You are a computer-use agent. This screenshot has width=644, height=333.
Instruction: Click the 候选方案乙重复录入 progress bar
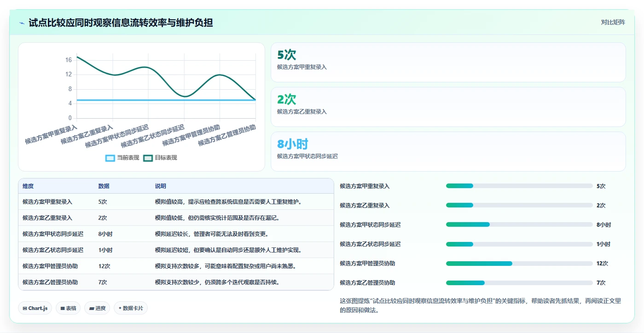[519, 205]
